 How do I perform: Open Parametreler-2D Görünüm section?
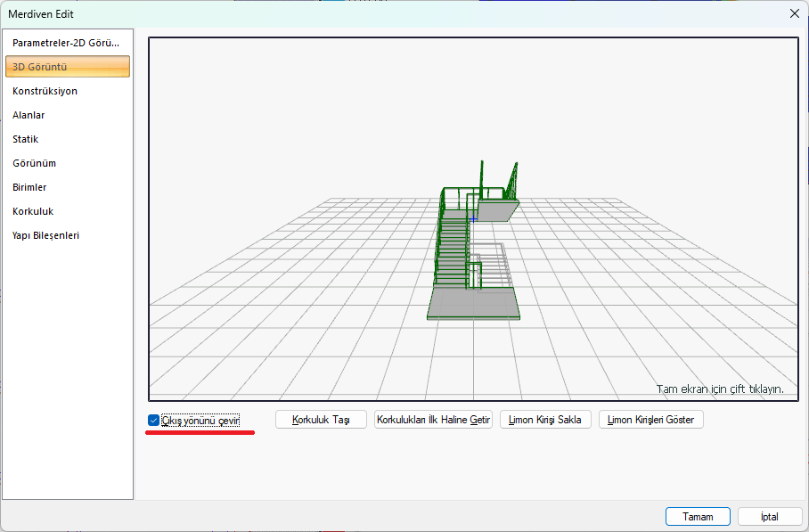pos(67,43)
